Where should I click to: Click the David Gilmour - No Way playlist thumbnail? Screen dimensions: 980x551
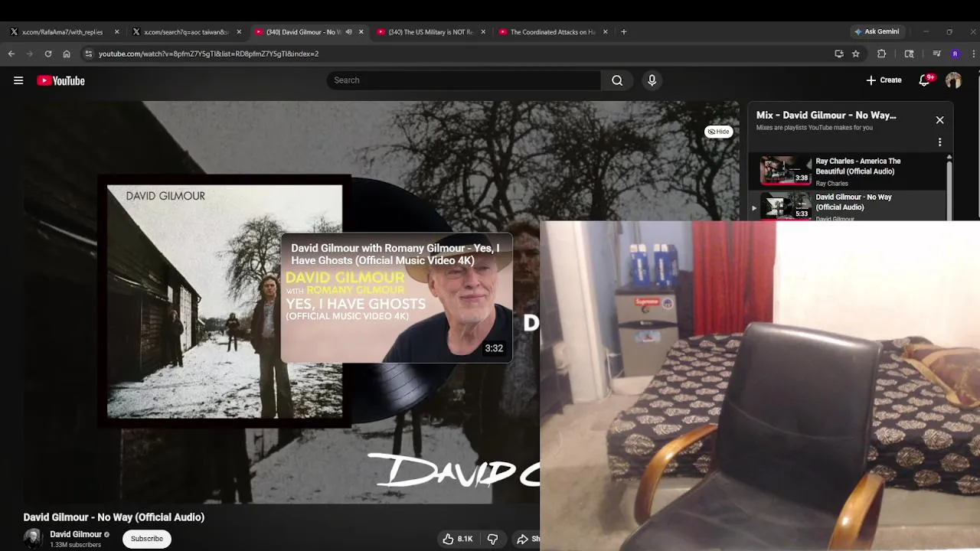[786, 205]
